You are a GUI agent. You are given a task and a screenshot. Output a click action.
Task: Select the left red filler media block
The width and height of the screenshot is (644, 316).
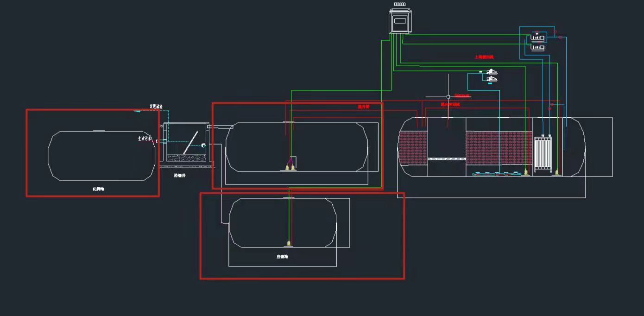click(412, 147)
